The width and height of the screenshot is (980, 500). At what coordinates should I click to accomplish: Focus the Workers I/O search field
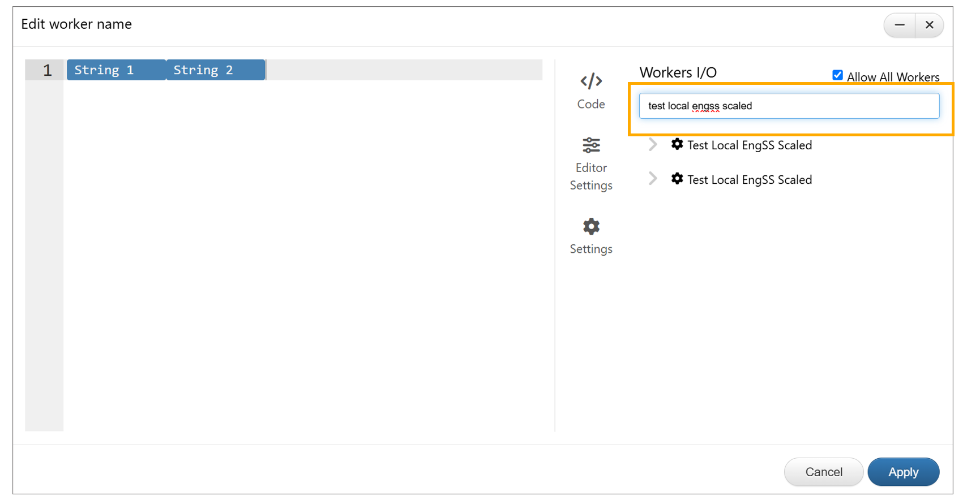[x=789, y=106]
